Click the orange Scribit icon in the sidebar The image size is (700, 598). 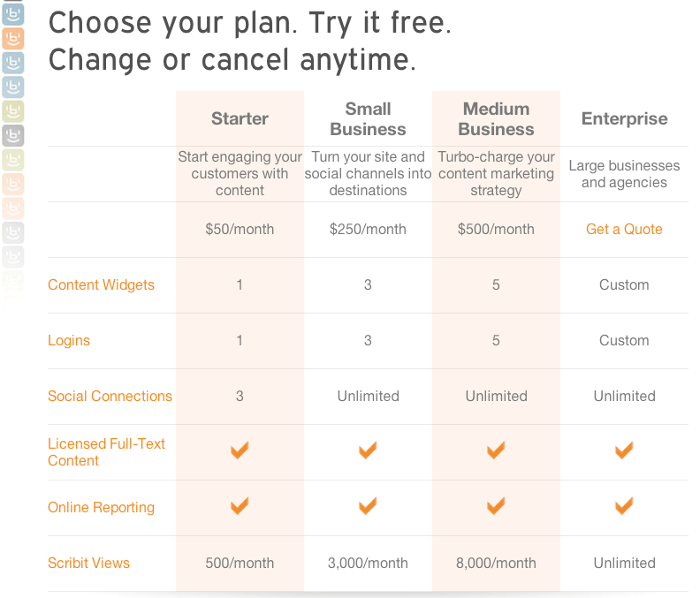click(x=13, y=38)
